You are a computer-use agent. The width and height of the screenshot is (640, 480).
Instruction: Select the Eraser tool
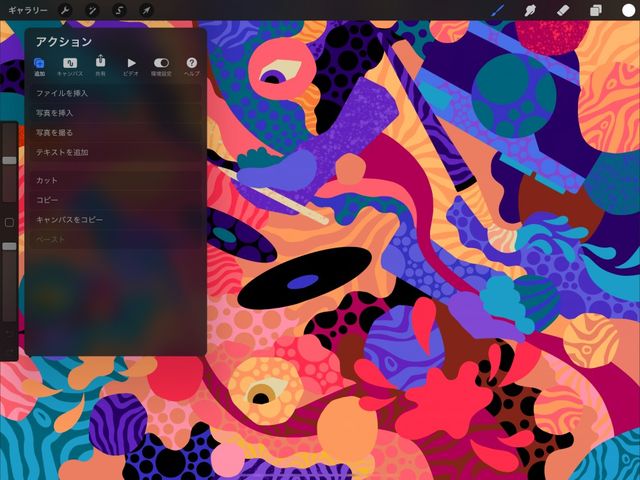coord(563,10)
